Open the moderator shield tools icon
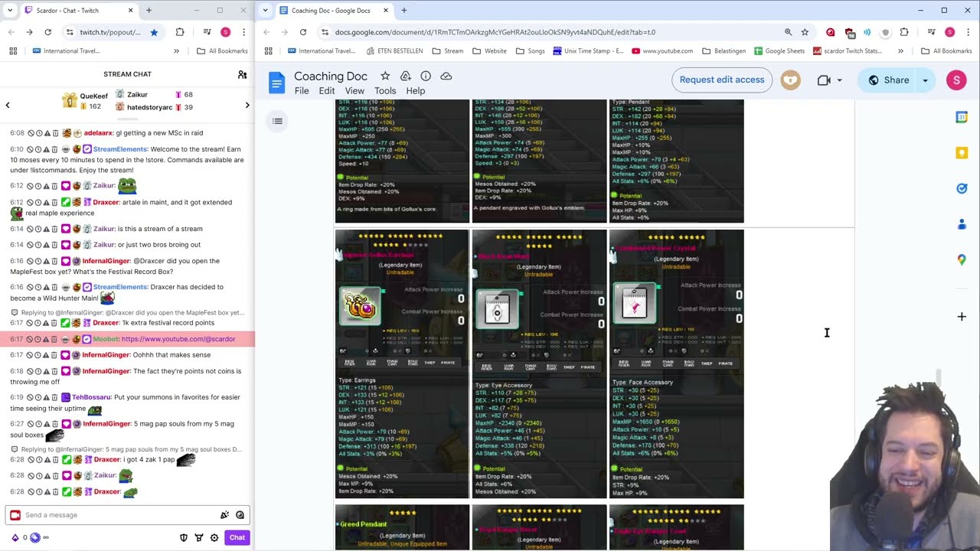Image resolution: width=980 pixels, height=551 pixels. click(184, 537)
